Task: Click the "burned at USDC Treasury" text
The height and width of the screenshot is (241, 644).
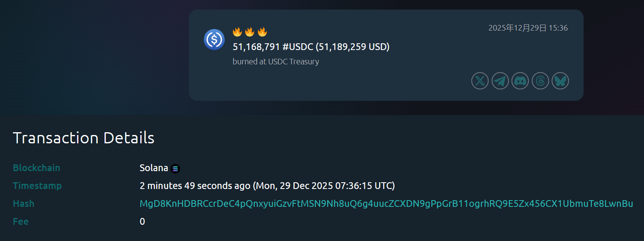Action: coord(275,62)
